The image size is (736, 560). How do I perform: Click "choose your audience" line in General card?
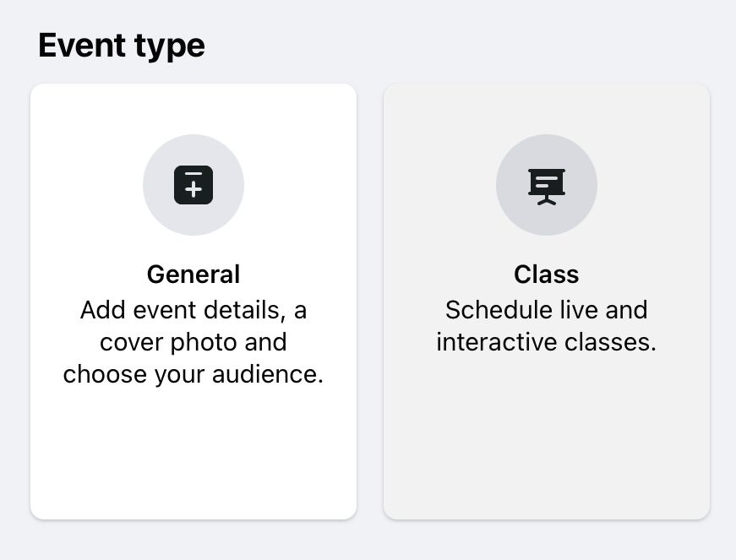click(x=194, y=374)
